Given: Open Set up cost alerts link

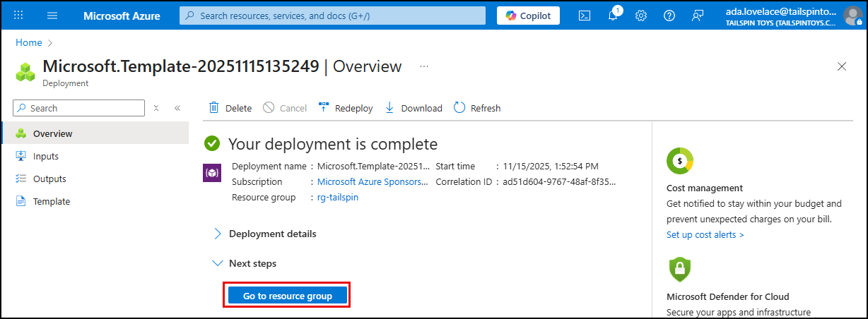Looking at the screenshot, I should coord(705,234).
